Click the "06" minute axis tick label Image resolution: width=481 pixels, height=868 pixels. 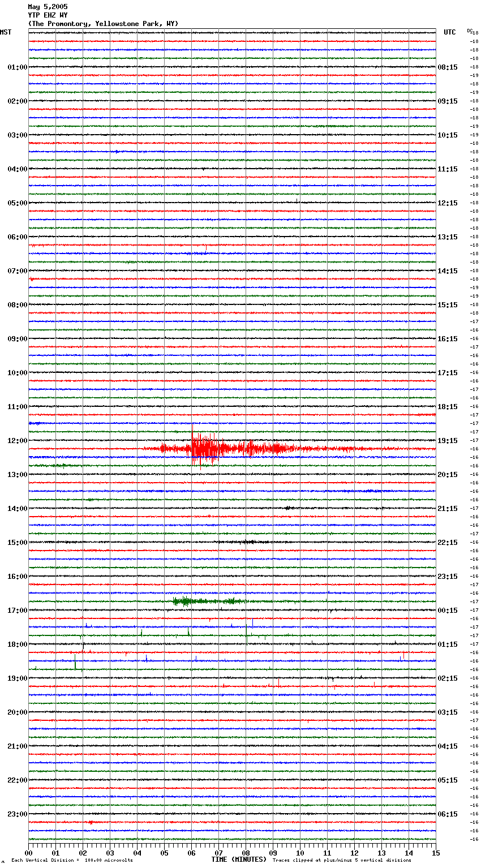(x=191, y=853)
